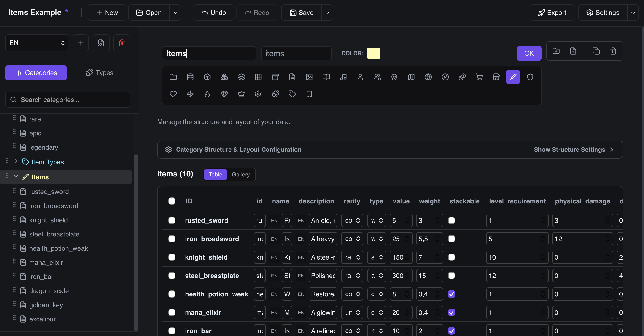Show Structure Settings expander
Screen dimensions: 644x336
[x=574, y=150]
